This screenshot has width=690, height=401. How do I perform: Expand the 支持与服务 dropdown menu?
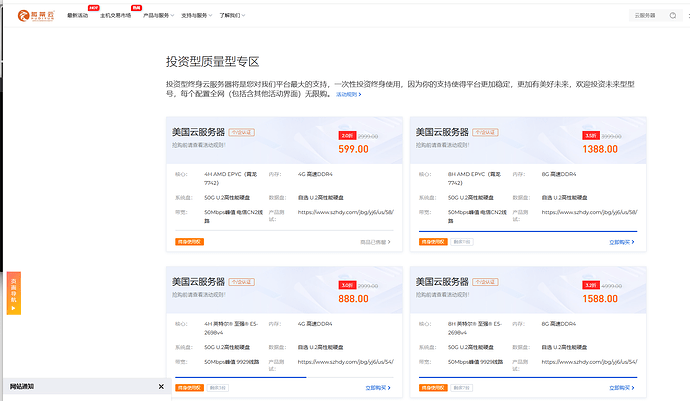coord(196,15)
